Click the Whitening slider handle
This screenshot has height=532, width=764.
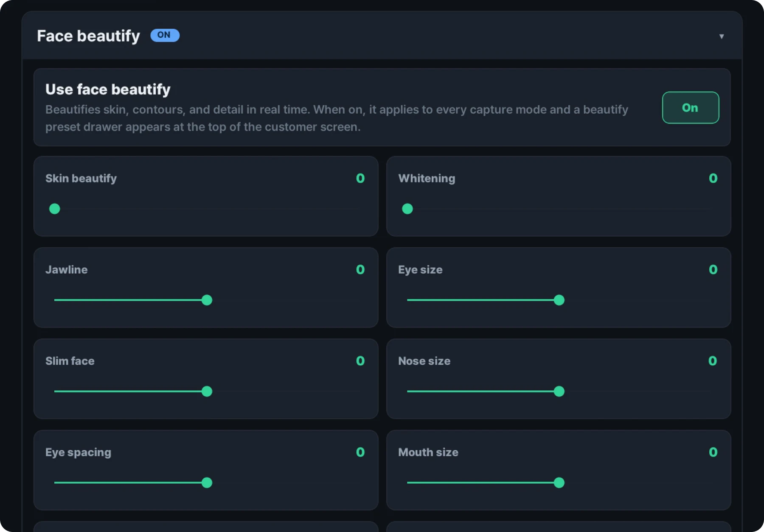pos(407,209)
